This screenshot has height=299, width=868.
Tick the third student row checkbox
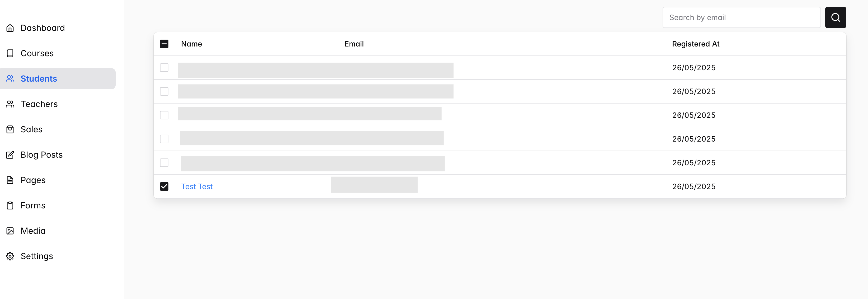coord(164,115)
